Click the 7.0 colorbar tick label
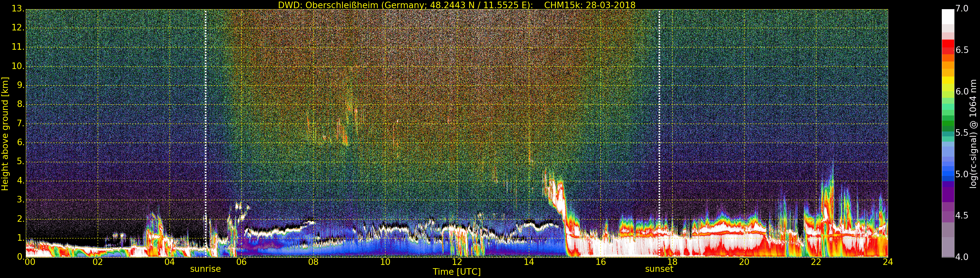The image size is (980, 278). click(x=962, y=9)
